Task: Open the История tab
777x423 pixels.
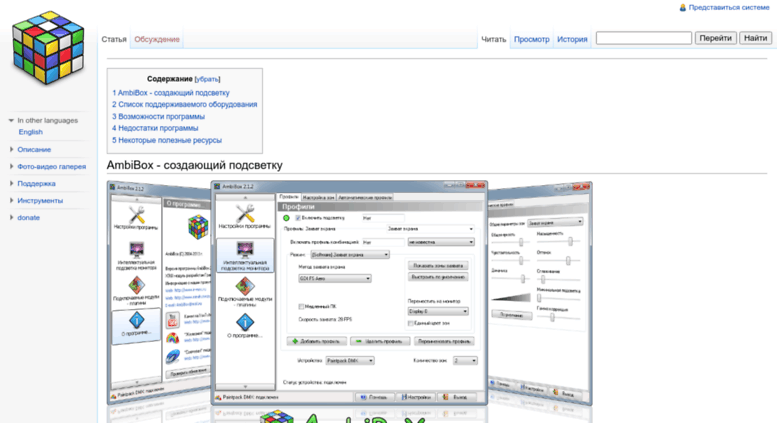Action: click(572, 39)
